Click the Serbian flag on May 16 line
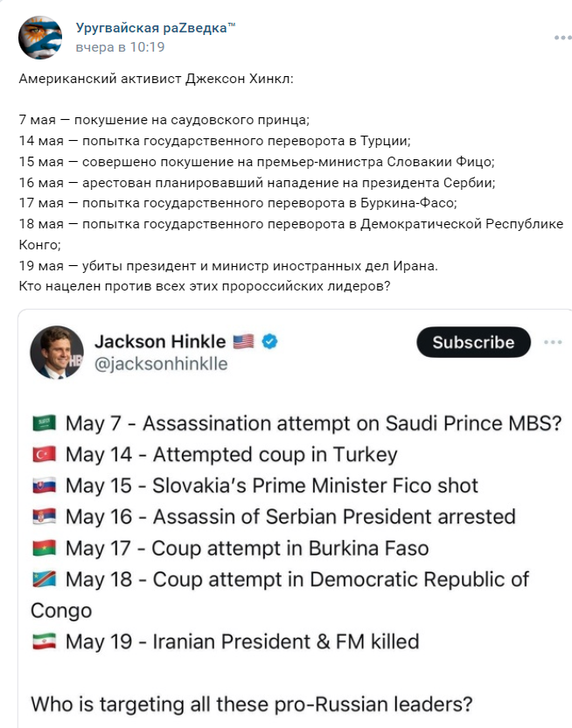Screen dimensions: 572x728 [44, 517]
